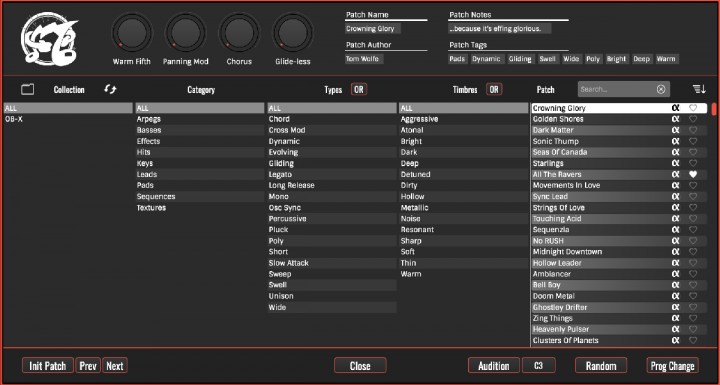The width and height of the screenshot is (720, 385).
Task: Open the C3 audition note selector
Action: pos(539,366)
